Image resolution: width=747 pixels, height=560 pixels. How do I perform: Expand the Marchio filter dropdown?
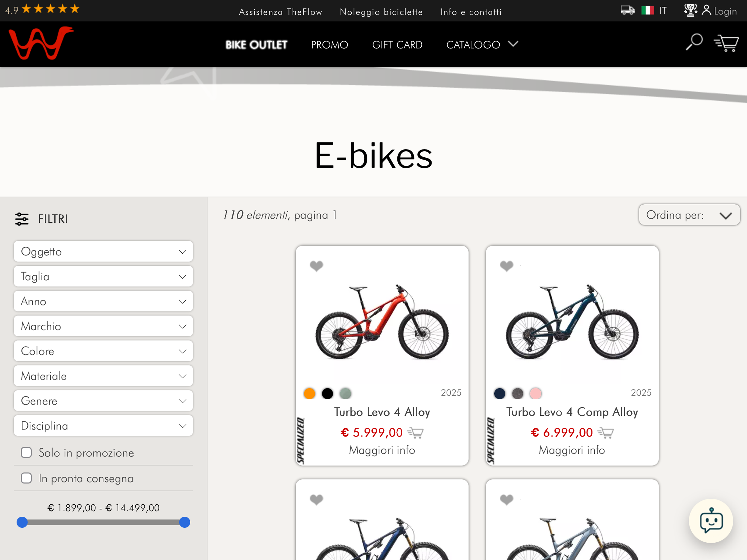click(103, 326)
